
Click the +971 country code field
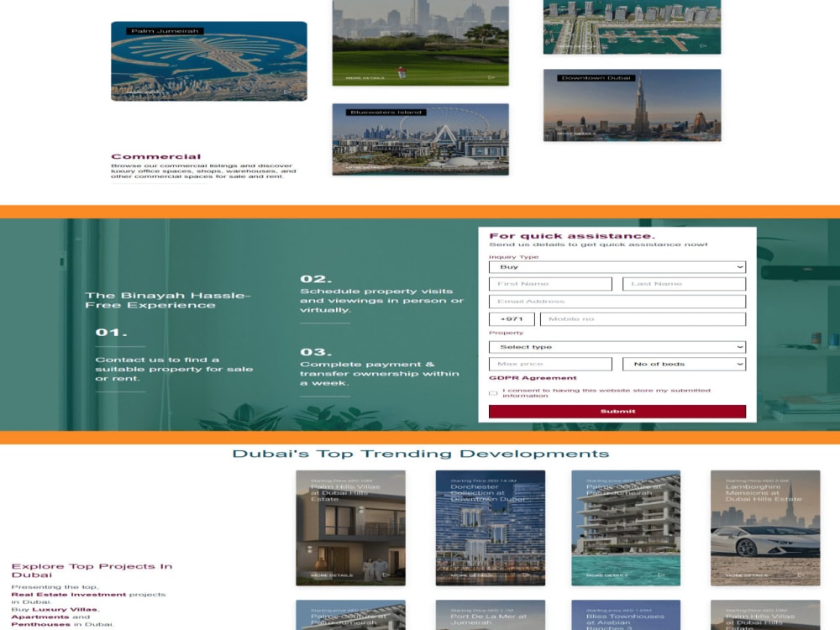coord(512,319)
